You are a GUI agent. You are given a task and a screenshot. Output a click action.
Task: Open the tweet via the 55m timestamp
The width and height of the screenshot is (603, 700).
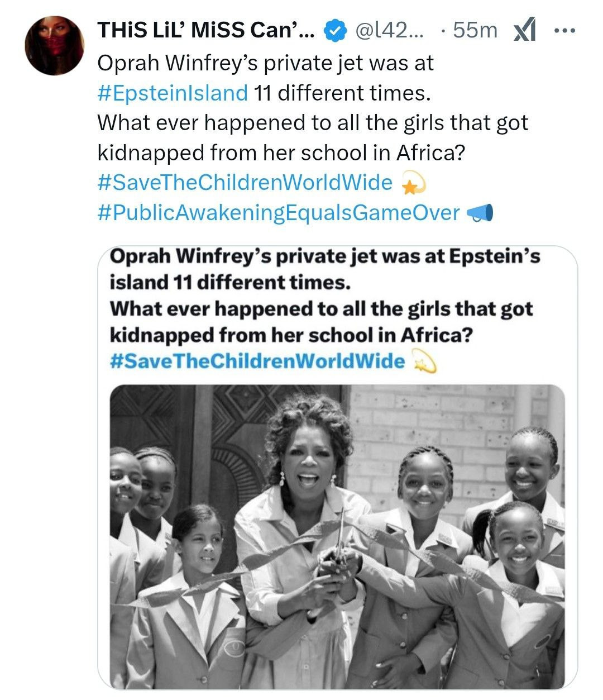[475, 31]
